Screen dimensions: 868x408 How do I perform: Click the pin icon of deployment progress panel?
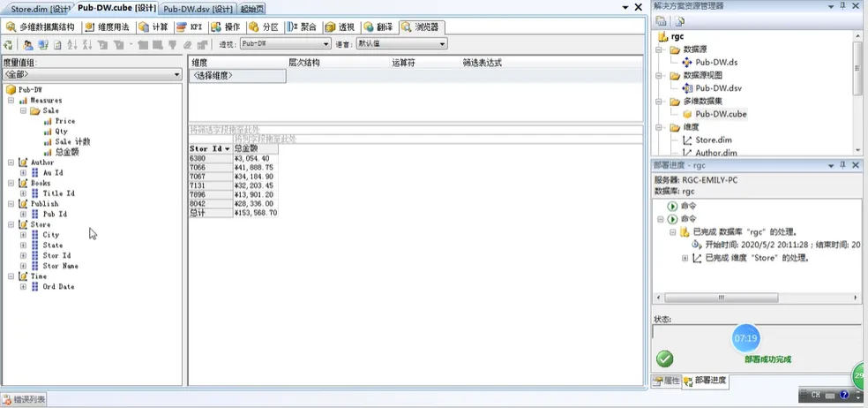click(x=843, y=165)
